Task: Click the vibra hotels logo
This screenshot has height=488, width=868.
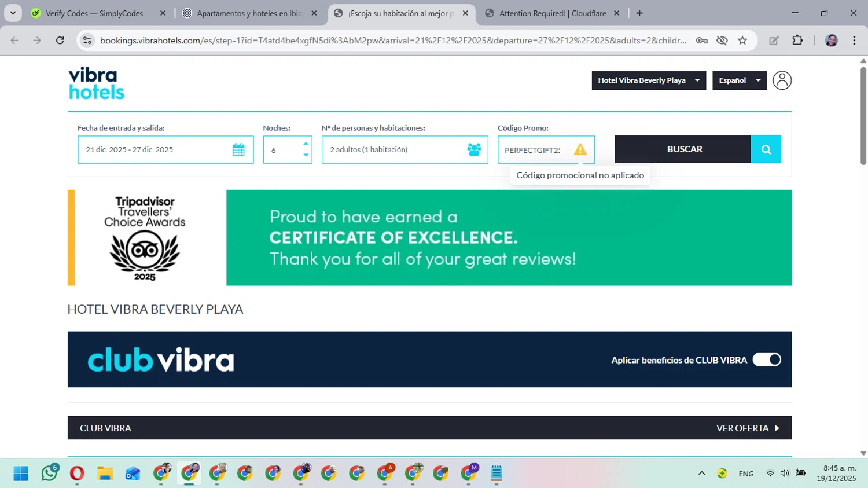Action: [x=97, y=83]
